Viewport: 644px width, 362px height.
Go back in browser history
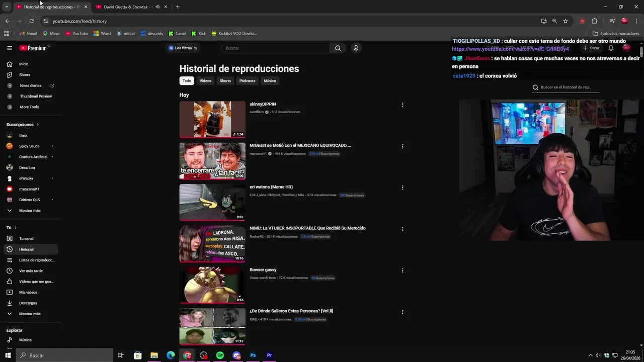point(7,21)
